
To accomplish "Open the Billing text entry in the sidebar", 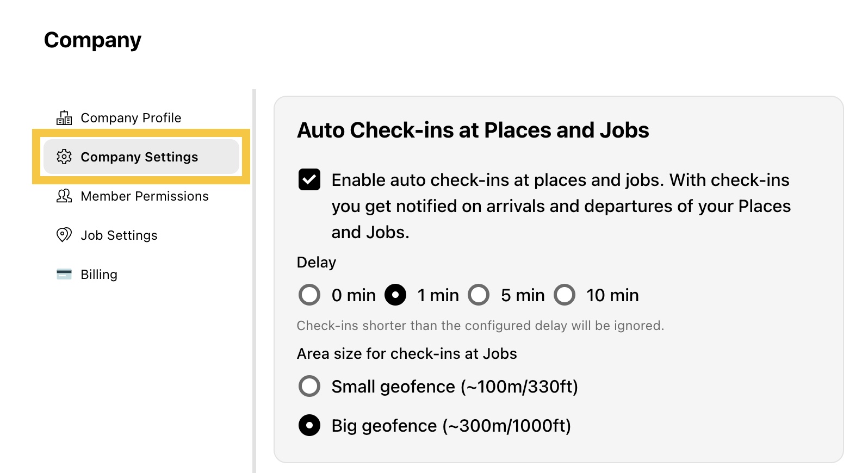I will [99, 275].
